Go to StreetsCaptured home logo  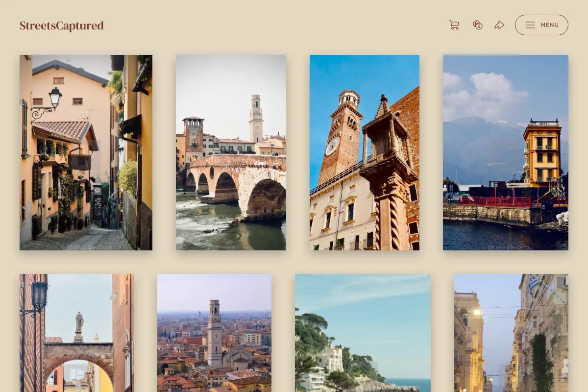(62, 25)
